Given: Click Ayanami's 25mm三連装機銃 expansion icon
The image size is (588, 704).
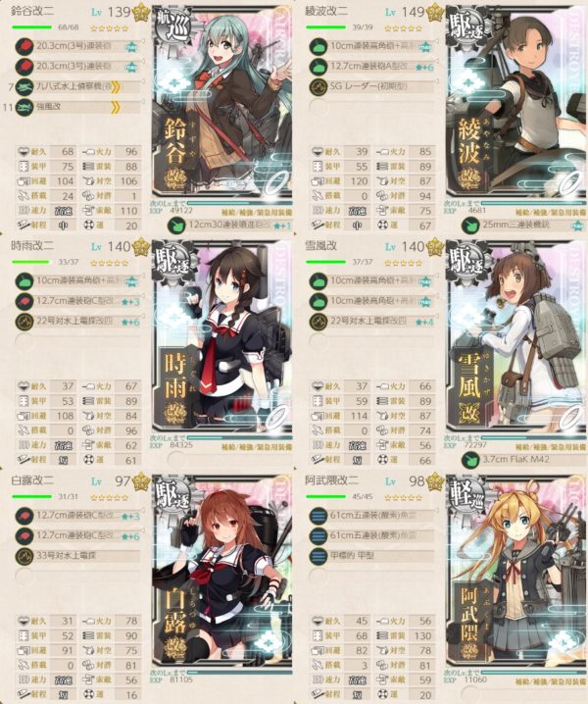Looking at the screenshot, I should [470, 225].
